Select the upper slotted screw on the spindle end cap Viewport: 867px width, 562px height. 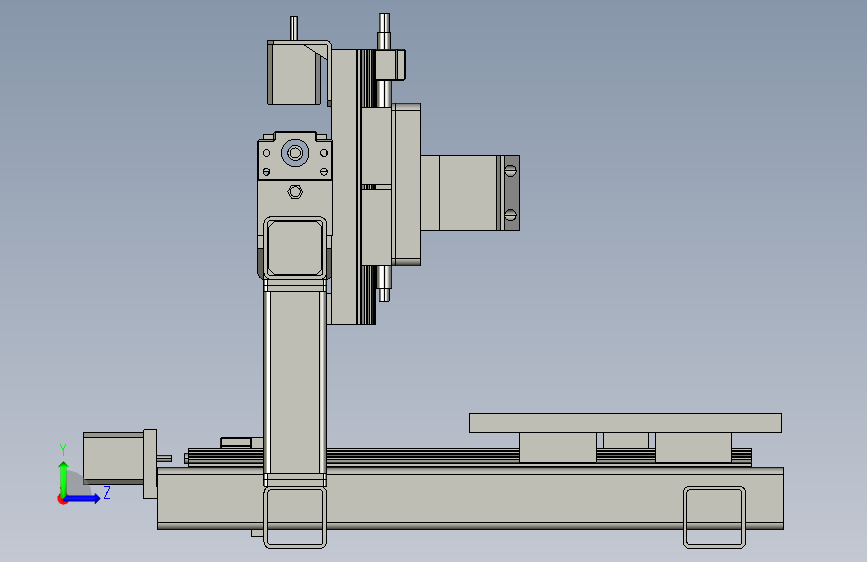[511, 170]
